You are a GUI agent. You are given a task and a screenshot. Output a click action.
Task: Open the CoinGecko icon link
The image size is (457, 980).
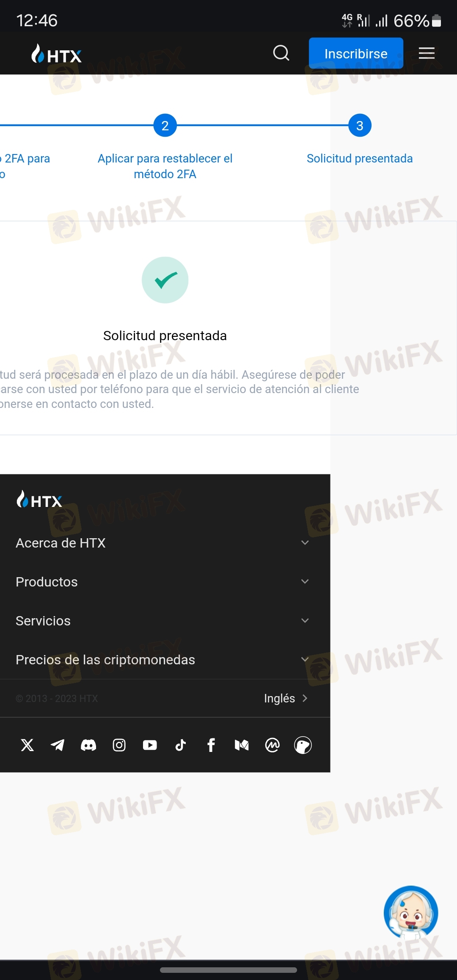pos(303,745)
